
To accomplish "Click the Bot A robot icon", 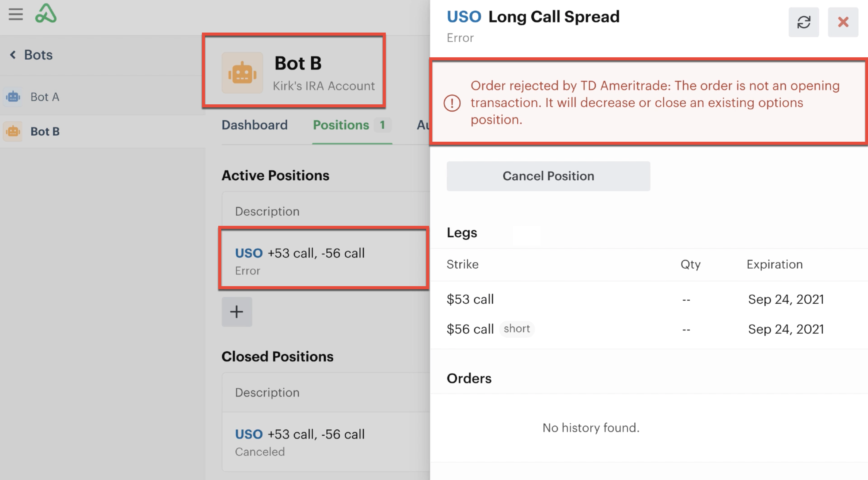I will (x=13, y=97).
